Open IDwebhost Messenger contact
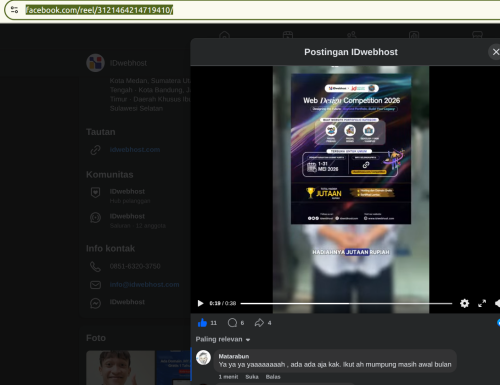Screen dimensions: 500x385 pyautogui.click(x=127, y=302)
